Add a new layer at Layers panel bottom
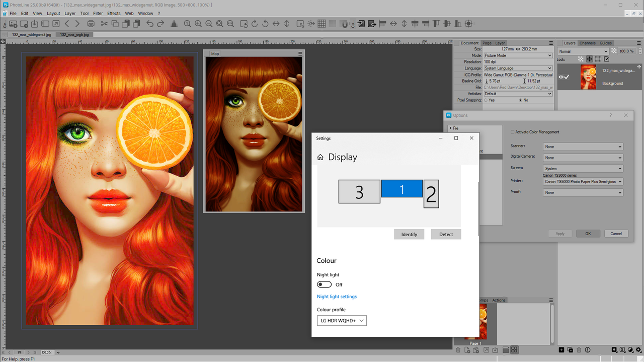Screen dimensions: 644x362 561,350
